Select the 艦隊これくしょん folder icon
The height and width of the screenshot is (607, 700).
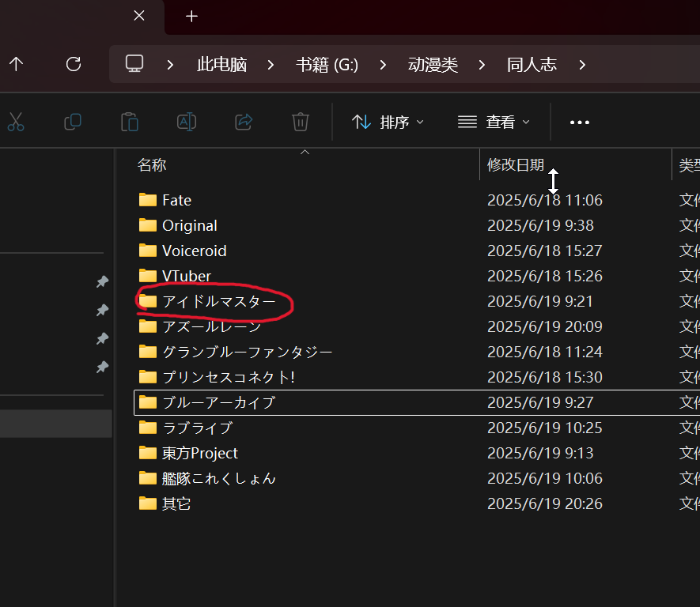(x=148, y=478)
